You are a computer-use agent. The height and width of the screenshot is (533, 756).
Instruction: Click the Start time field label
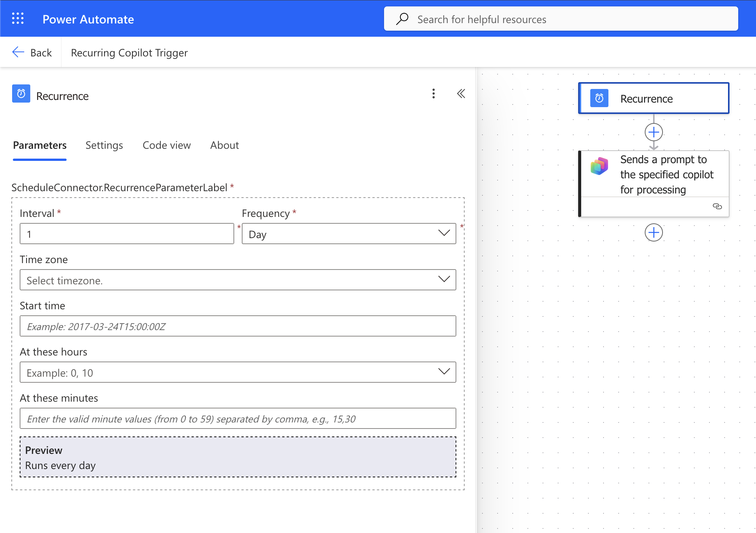click(x=42, y=306)
